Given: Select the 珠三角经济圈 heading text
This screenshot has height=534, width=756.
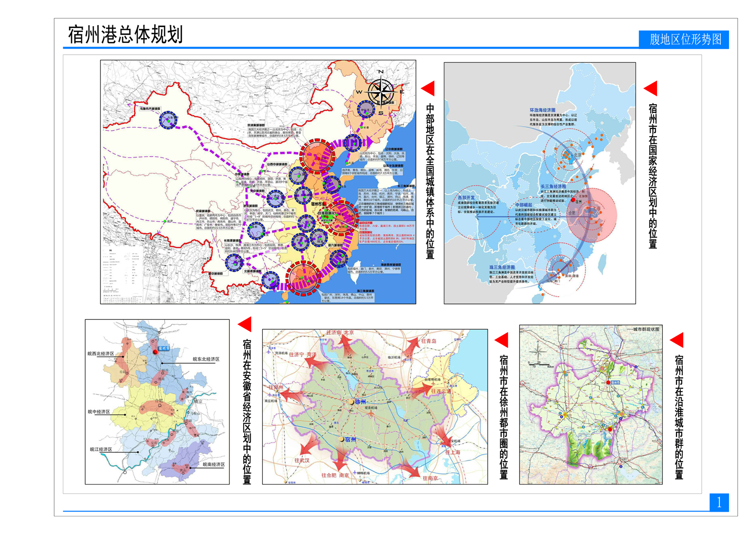Looking at the screenshot, I should pyautogui.click(x=502, y=267).
